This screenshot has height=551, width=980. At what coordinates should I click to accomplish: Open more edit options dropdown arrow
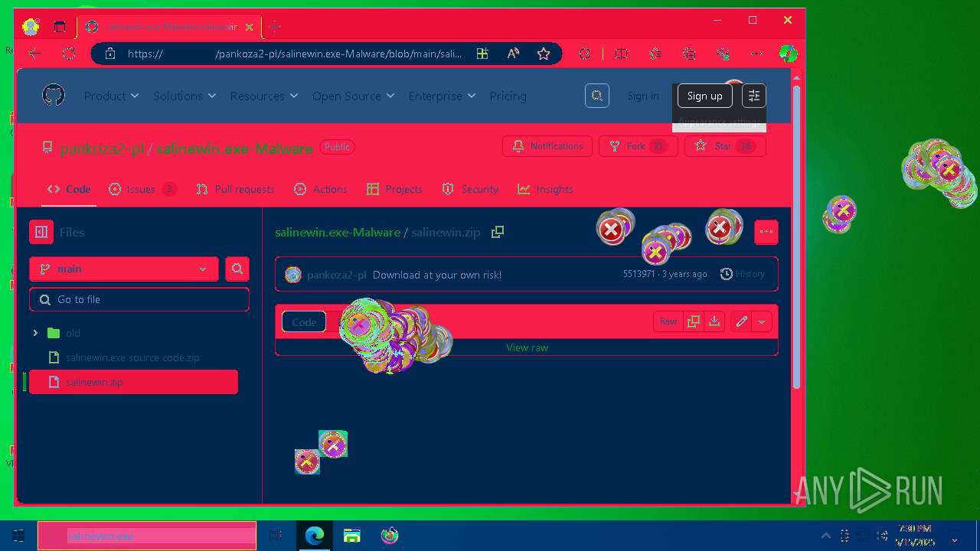pos(762,321)
